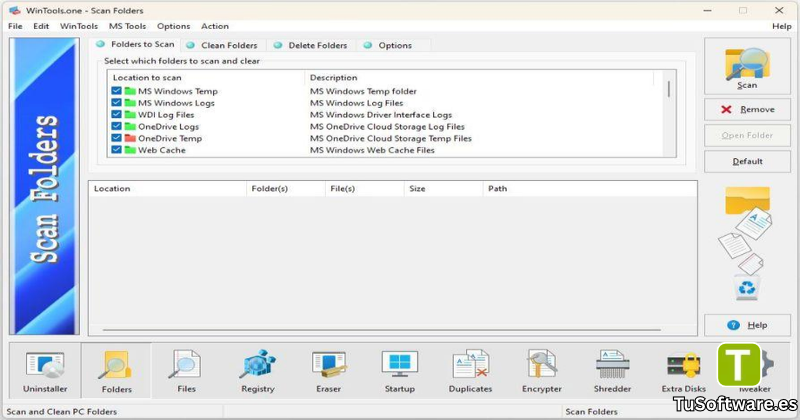Screen dimensions: 800x420
Task: Switch to the Clean Folders tab
Action: (x=222, y=45)
